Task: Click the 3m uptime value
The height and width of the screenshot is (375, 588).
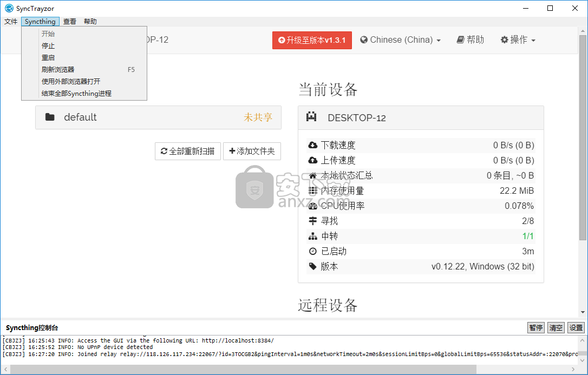Action: click(528, 252)
